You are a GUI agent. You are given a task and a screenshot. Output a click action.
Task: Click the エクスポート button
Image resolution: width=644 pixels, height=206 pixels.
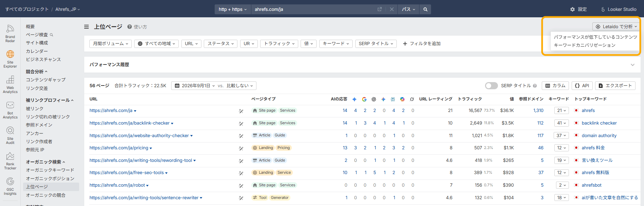tap(615, 86)
